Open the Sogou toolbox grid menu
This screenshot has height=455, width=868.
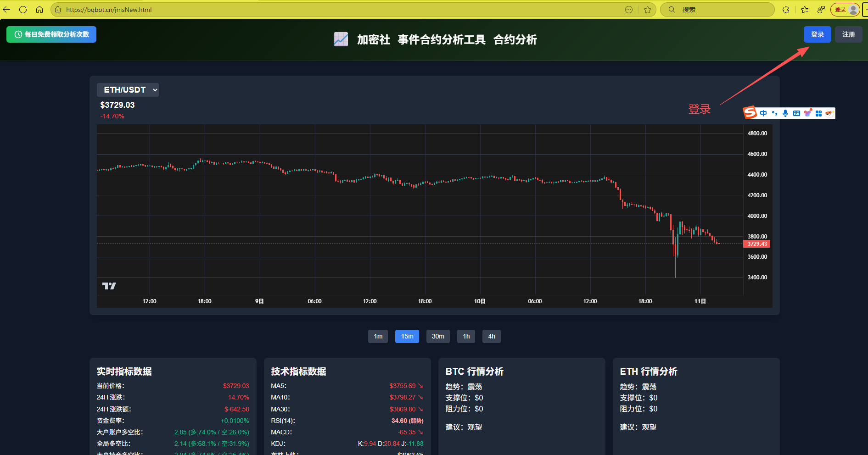(x=818, y=113)
